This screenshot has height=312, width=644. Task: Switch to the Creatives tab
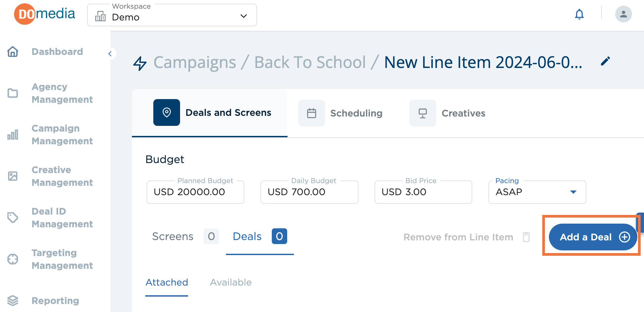(447, 113)
